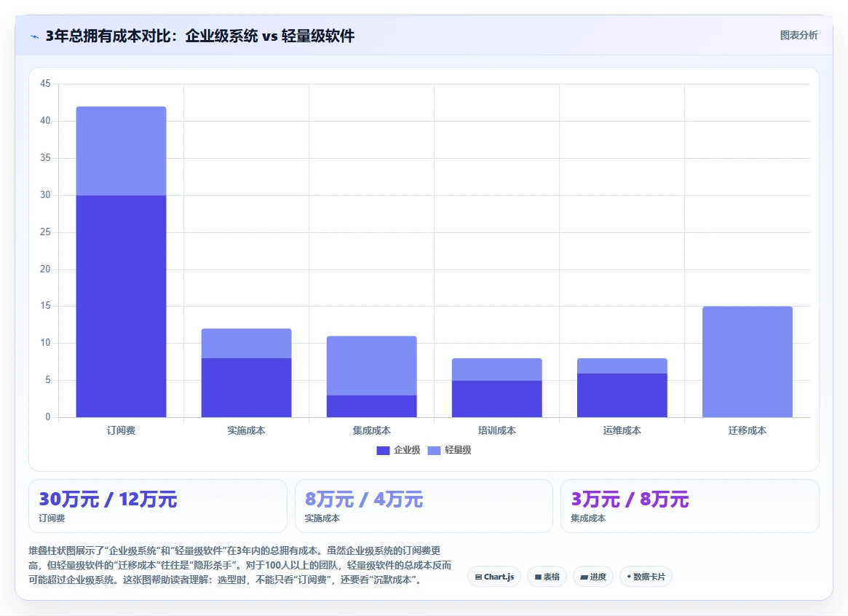Click the 培训成本 x-axis label
The width and height of the screenshot is (848, 616).
pos(497,430)
